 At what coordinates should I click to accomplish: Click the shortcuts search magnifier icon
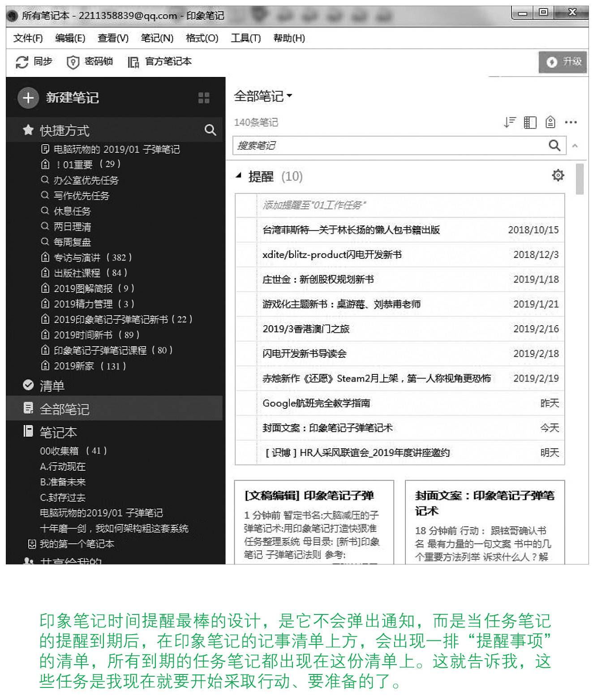point(210,130)
